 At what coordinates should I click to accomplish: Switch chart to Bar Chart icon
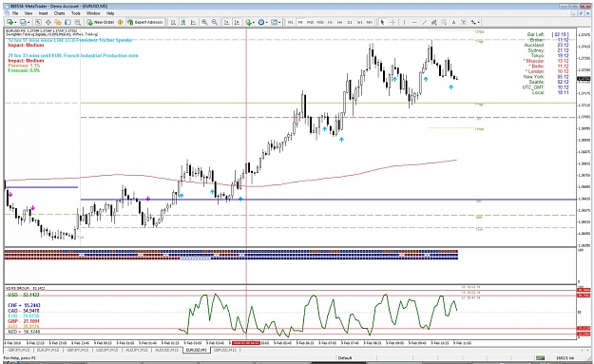174,23
